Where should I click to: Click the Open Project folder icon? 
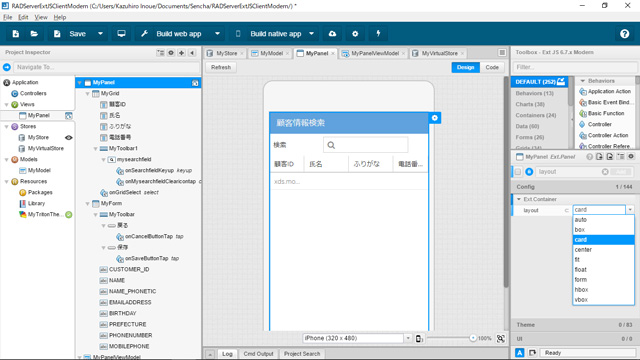(x=34, y=34)
